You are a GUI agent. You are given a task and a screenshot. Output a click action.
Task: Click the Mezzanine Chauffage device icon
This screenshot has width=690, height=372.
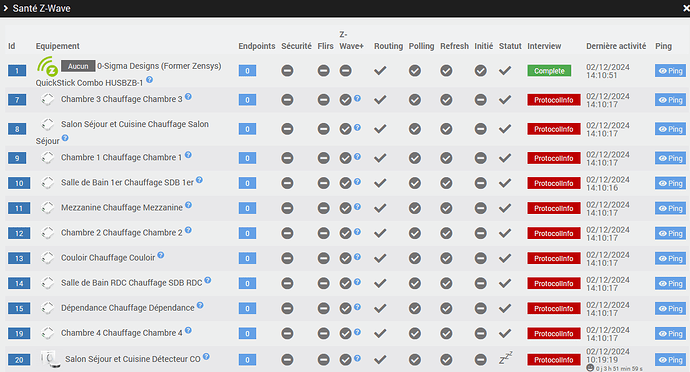click(48, 207)
